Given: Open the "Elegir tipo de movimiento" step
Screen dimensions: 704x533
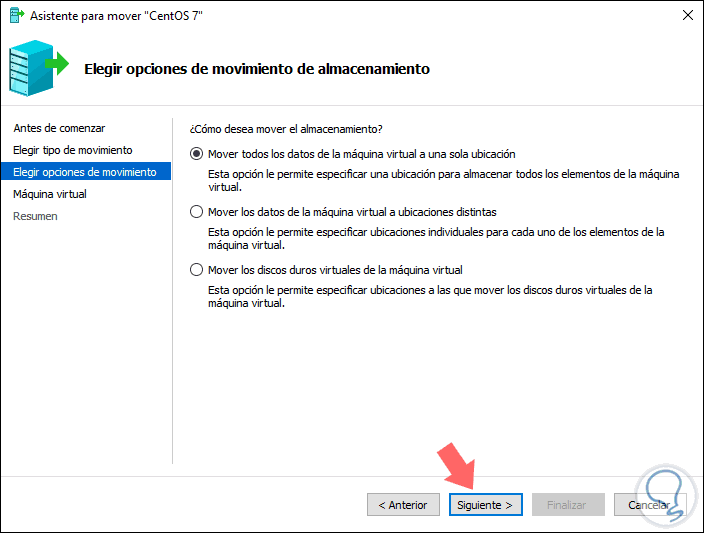Looking at the screenshot, I should click(x=72, y=150).
